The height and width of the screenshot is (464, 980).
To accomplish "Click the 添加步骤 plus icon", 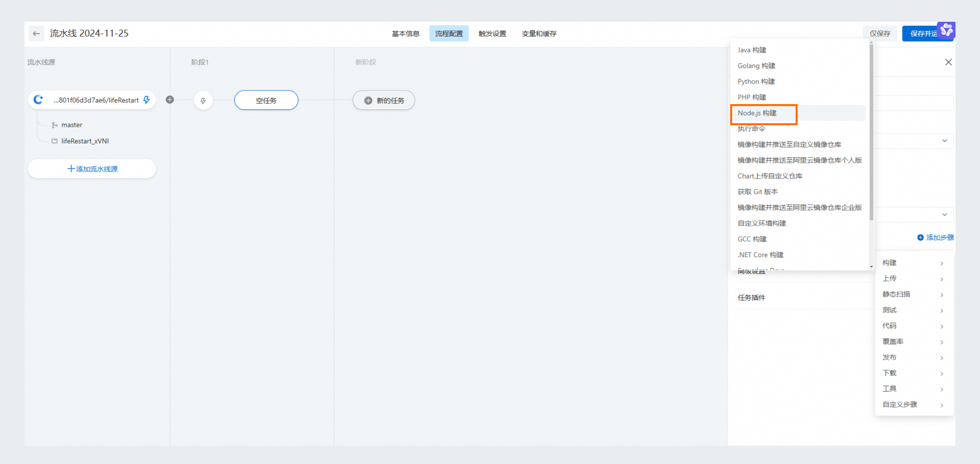I will (x=920, y=238).
